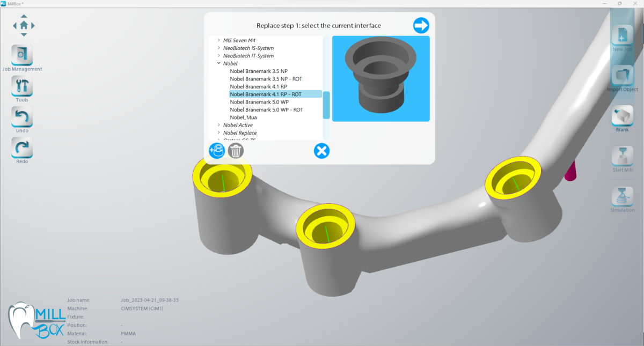Screen dimensions: 644x346
Task: Click the Redo icon
Action: (22, 148)
